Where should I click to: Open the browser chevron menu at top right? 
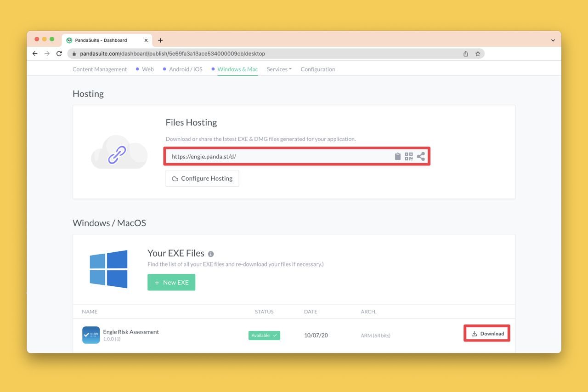pyautogui.click(x=553, y=40)
